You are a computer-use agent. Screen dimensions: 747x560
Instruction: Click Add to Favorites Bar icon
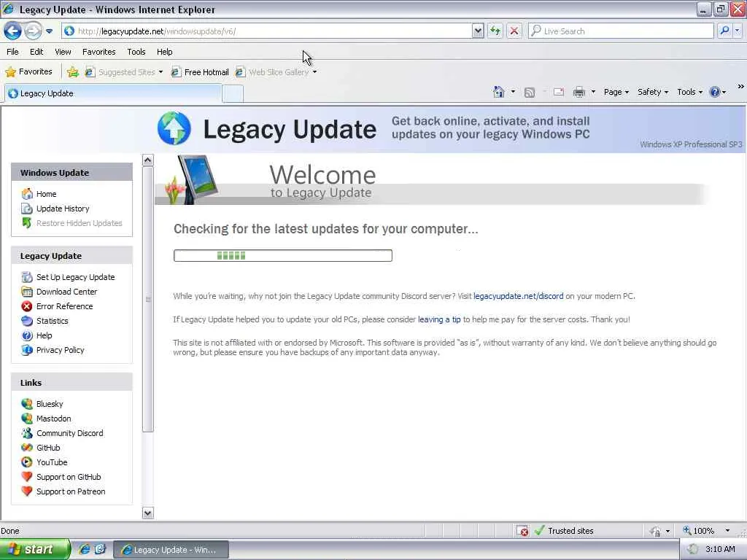tap(72, 72)
